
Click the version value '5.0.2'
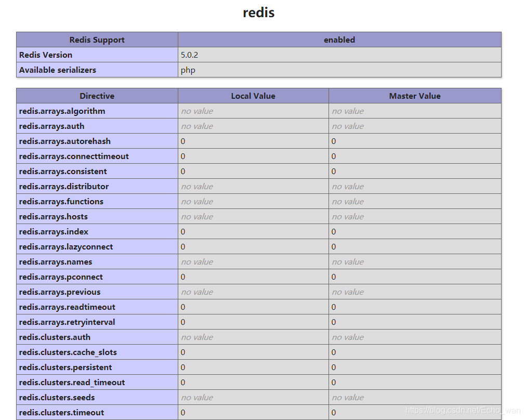(190, 55)
